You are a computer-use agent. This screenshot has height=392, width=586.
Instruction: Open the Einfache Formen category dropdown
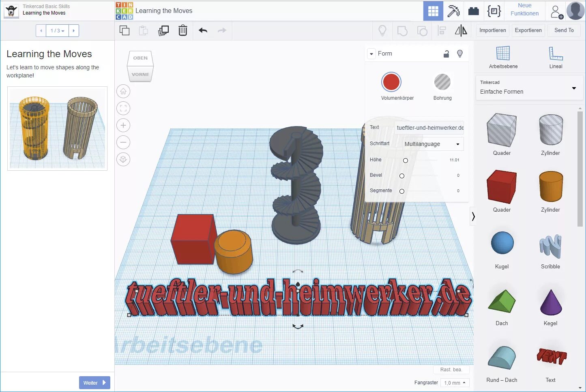click(529, 88)
